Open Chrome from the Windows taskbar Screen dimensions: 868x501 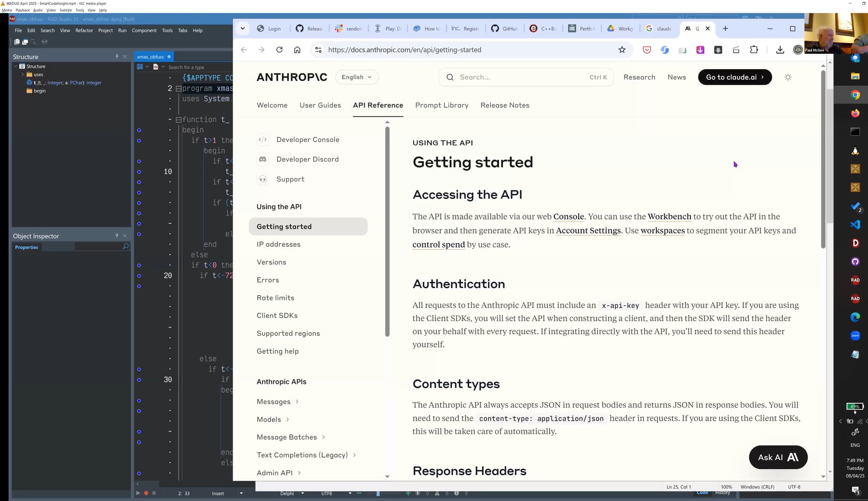855,95
